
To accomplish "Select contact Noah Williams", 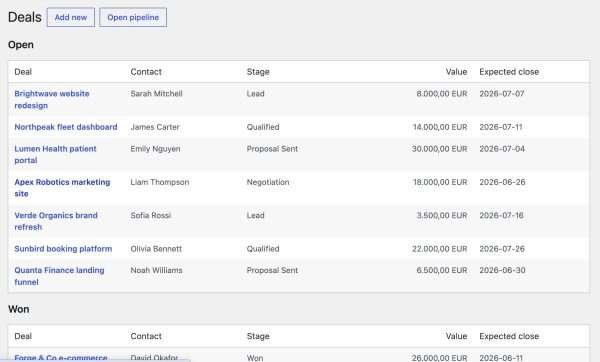I will pos(156,270).
